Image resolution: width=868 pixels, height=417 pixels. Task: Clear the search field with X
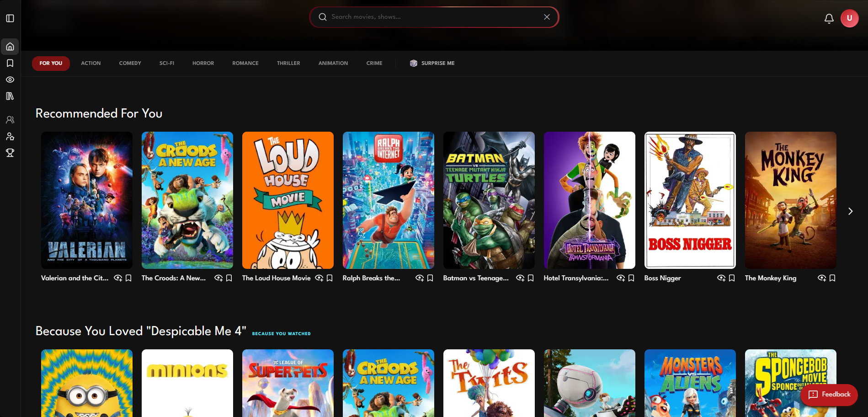(x=547, y=17)
